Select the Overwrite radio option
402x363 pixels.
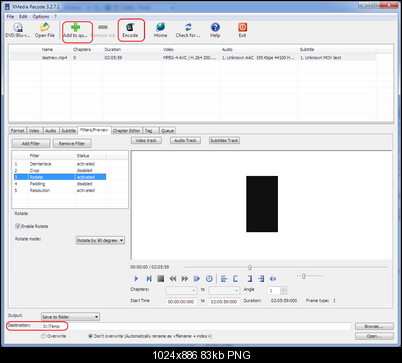43,336
